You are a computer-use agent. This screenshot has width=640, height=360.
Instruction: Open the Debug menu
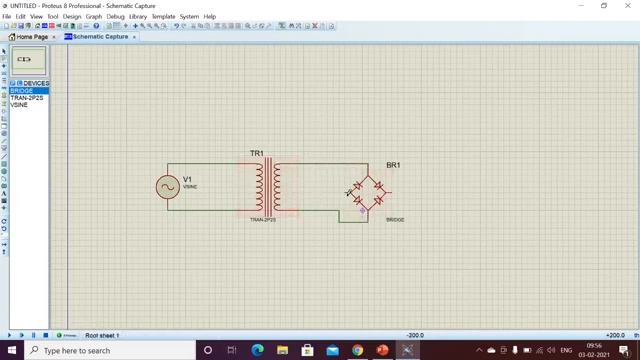tap(116, 16)
